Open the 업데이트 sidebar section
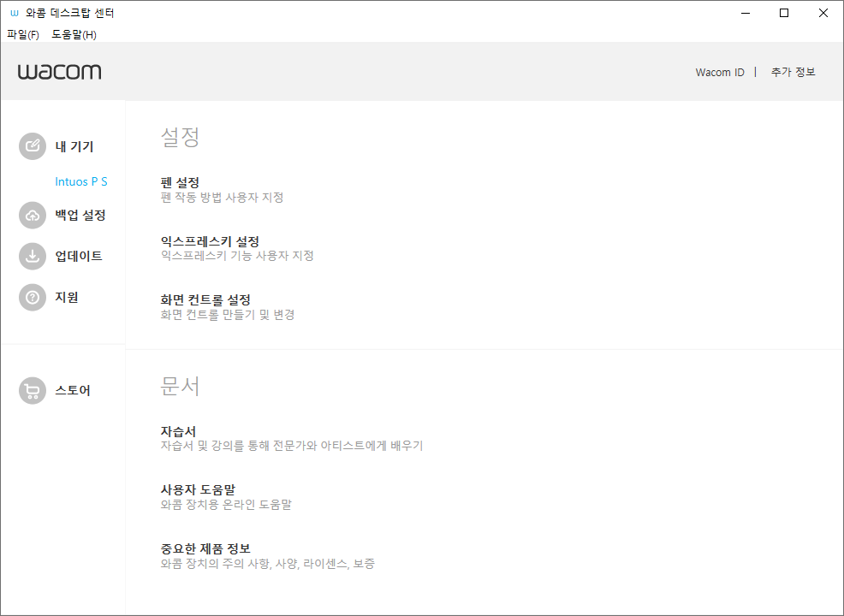This screenshot has height=616, width=844. click(79, 256)
